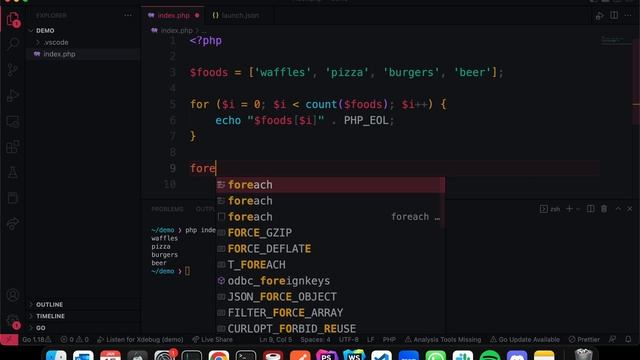Viewport: 640px width, 360px height.
Task: Select the first foreach suggestion
Action: point(330,185)
